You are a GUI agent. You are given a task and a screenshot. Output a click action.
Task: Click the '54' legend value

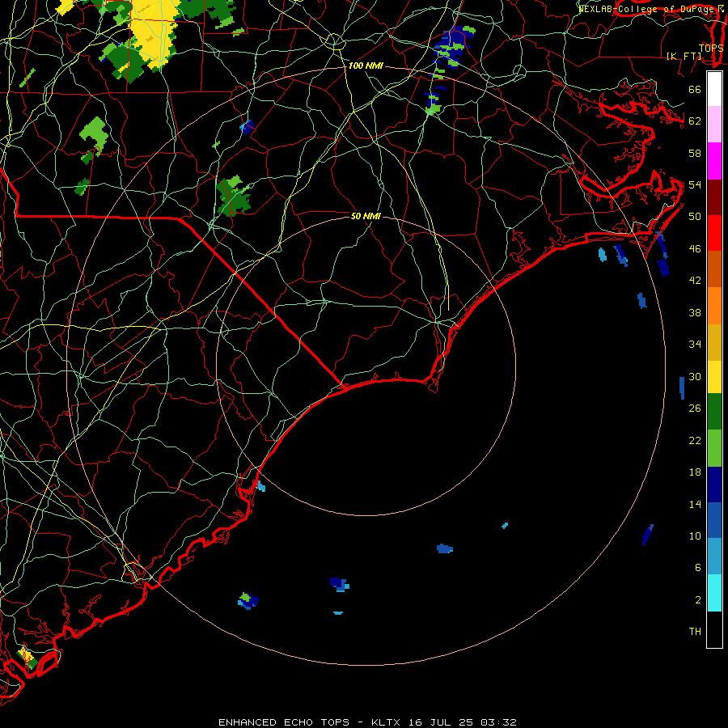point(695,184)
